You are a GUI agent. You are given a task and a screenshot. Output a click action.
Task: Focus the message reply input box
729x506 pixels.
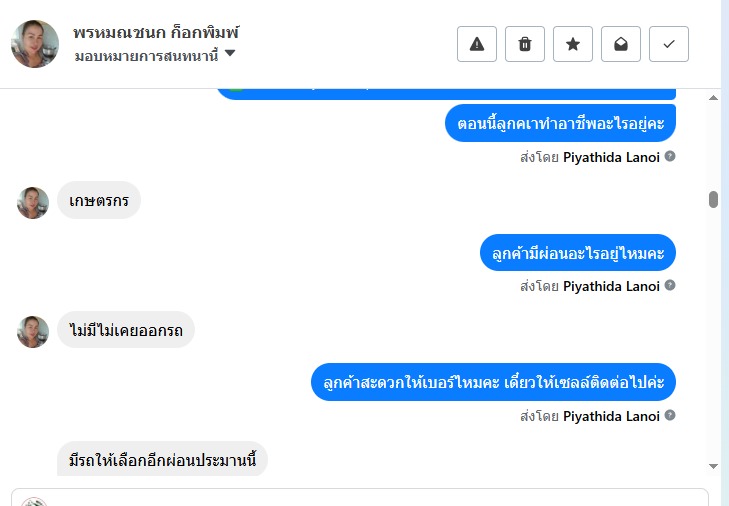(x=360, y=498)
